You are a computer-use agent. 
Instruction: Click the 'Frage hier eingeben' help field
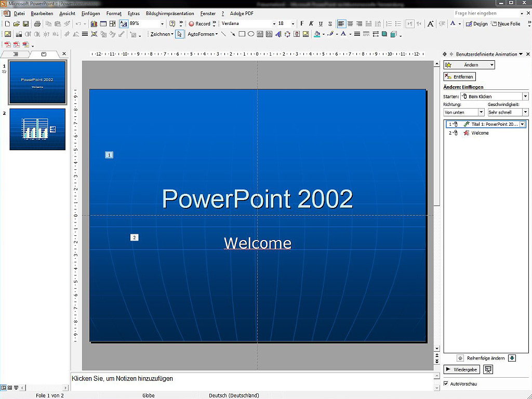tap(486, 13)
